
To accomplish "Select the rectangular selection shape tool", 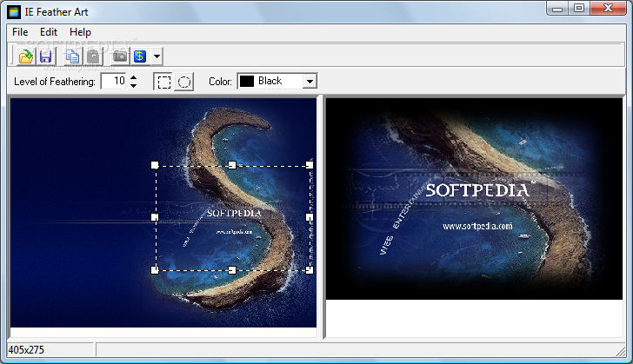I will (x=163, y=82).
